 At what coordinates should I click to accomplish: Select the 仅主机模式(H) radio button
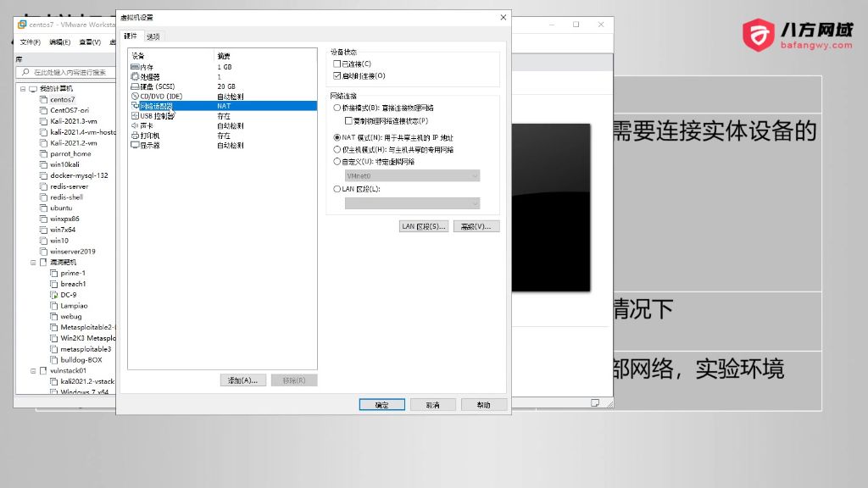[x=337, y=149]
